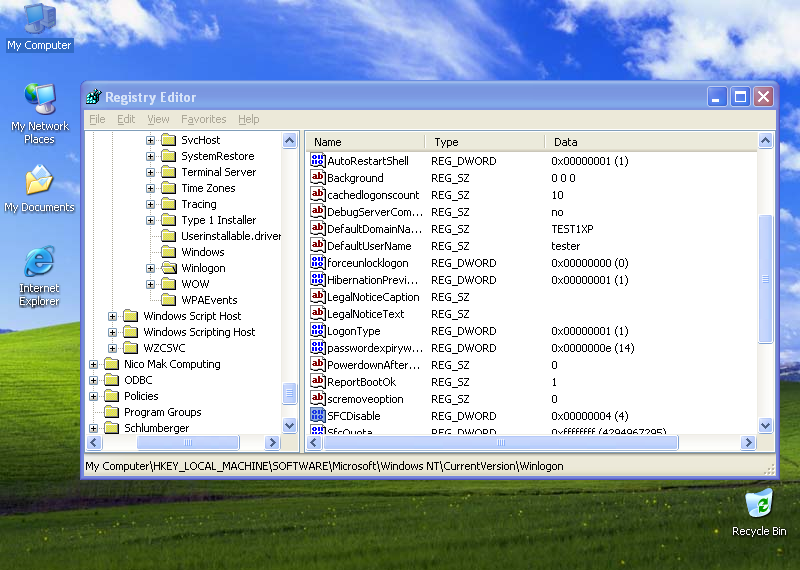Expand the WOW key node
The width and height of the screenshot is (800, 570).
click(x=150, y=284)
